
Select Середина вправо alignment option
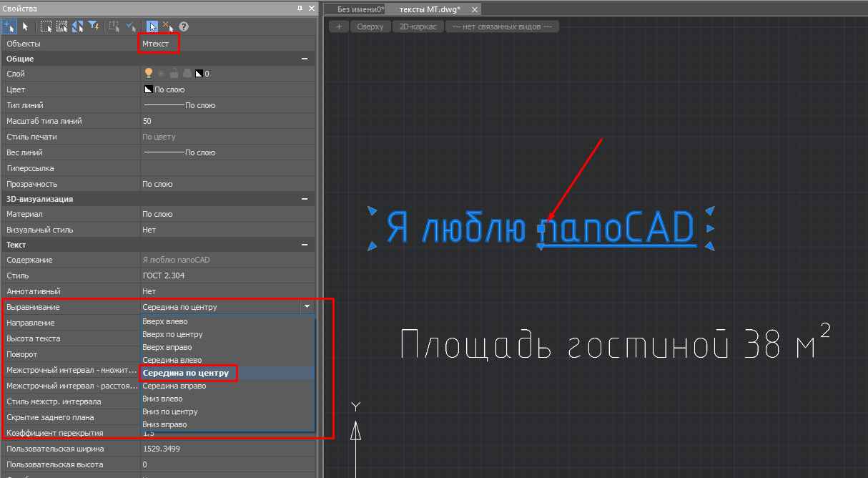tap(174, 386)
